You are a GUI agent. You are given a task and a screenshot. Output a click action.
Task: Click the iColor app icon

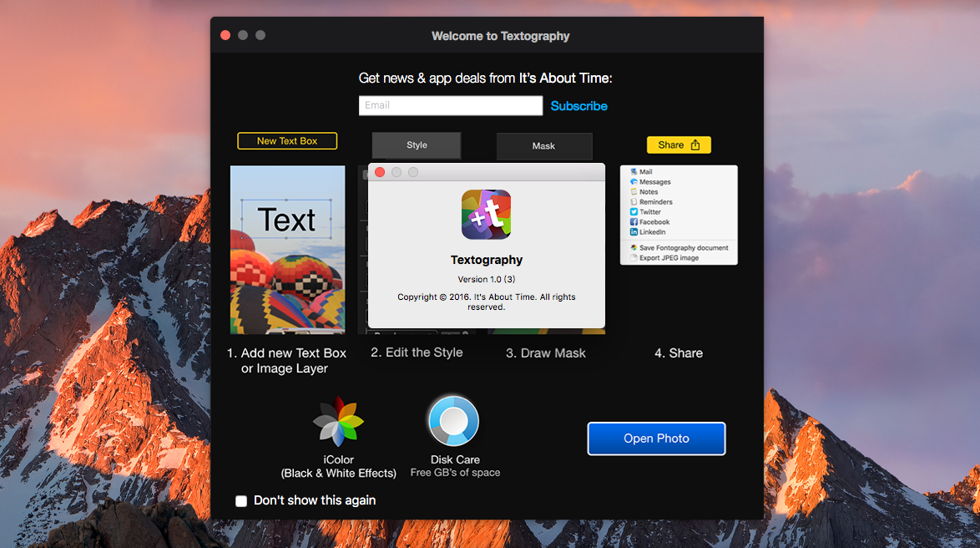tap(338, 421)
